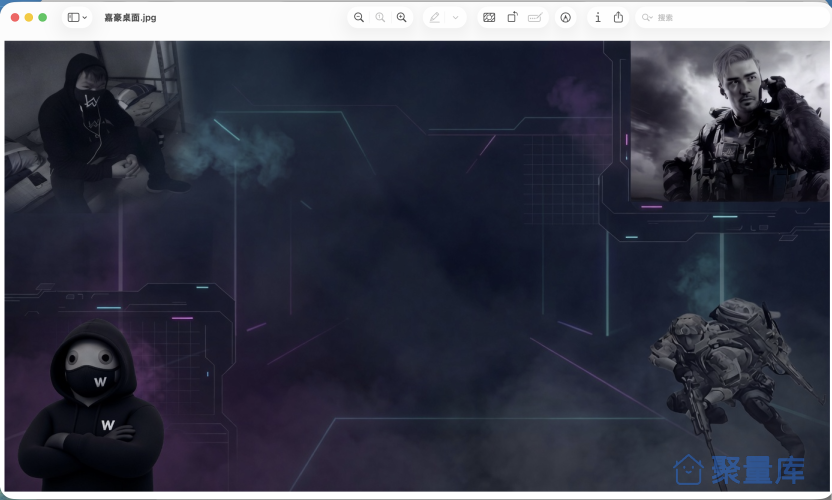Rotate the image with rotate icon

click(x=512, y=18)
